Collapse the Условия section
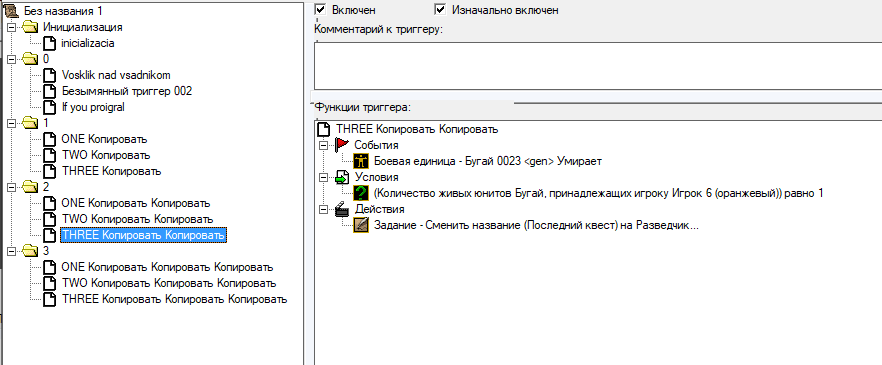Screen dimensions: 882x365 (x=323, y=177)
